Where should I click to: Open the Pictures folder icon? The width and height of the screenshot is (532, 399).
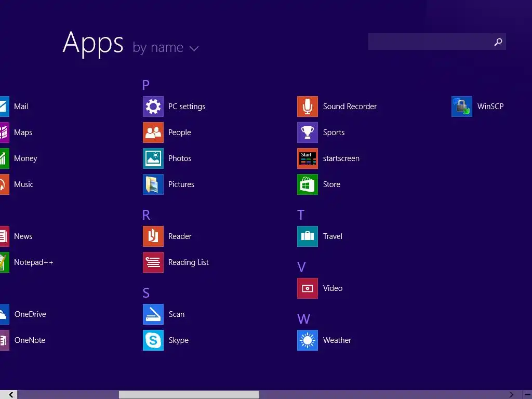153,184
